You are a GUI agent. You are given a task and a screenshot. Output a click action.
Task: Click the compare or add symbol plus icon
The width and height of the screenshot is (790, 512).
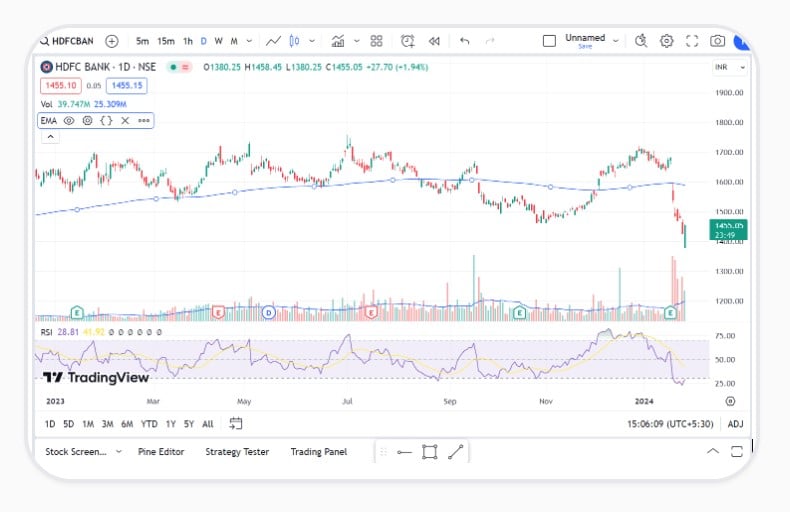[x=112, y=41]
